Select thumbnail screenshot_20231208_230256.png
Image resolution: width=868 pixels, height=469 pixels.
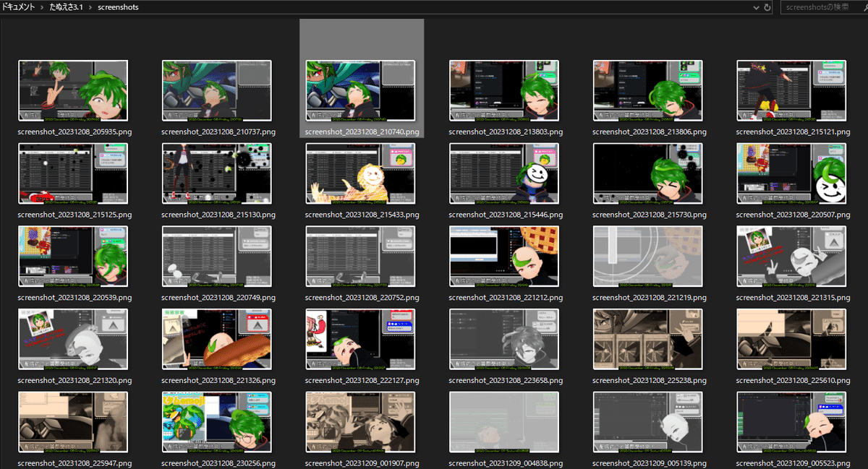point(216,422)
